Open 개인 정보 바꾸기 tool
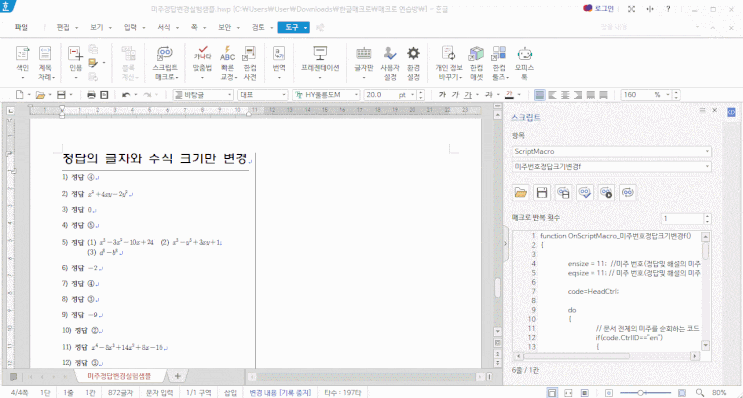This screenshot has width=743, height=398. coord(449,63)
